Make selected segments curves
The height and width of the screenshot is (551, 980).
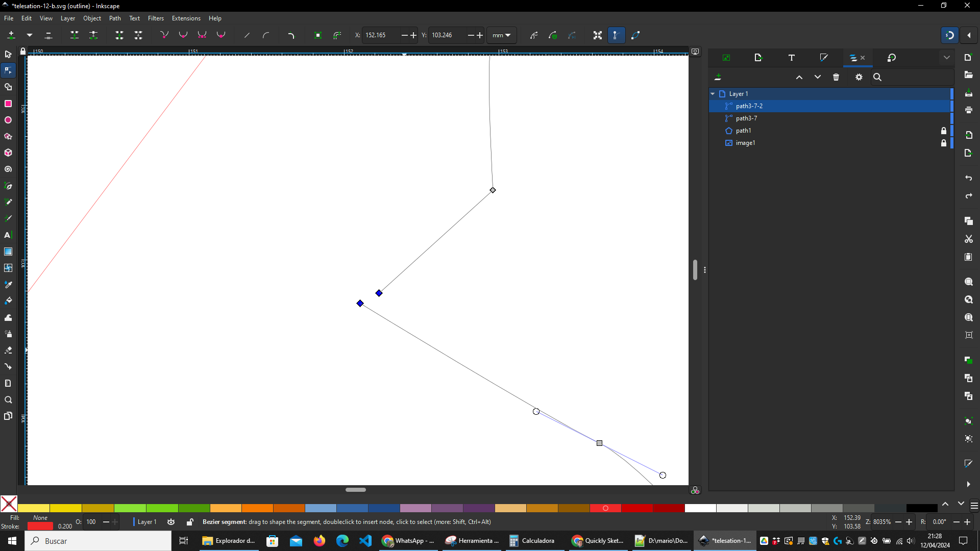pyautogui.click(x=266, y=35)
